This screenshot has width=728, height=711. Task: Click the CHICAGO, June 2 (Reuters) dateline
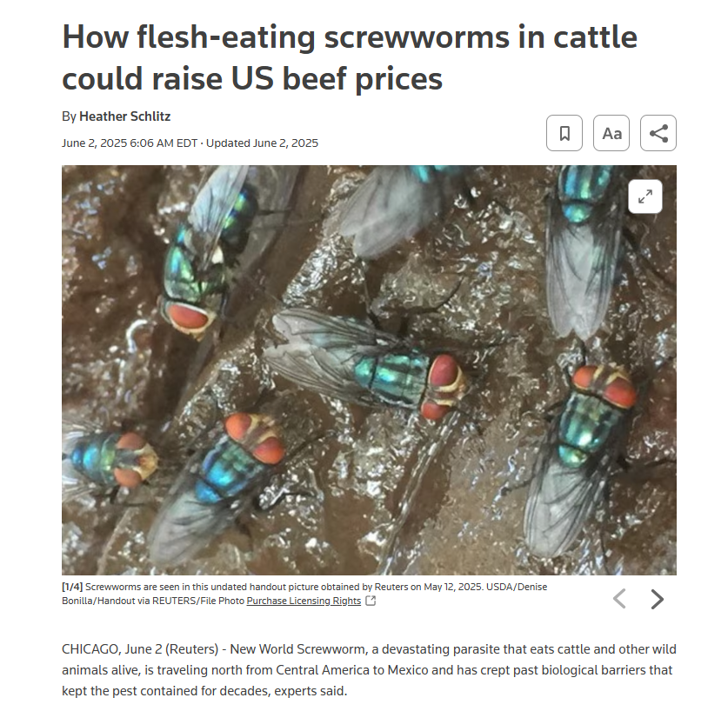(x=140, y=648)
